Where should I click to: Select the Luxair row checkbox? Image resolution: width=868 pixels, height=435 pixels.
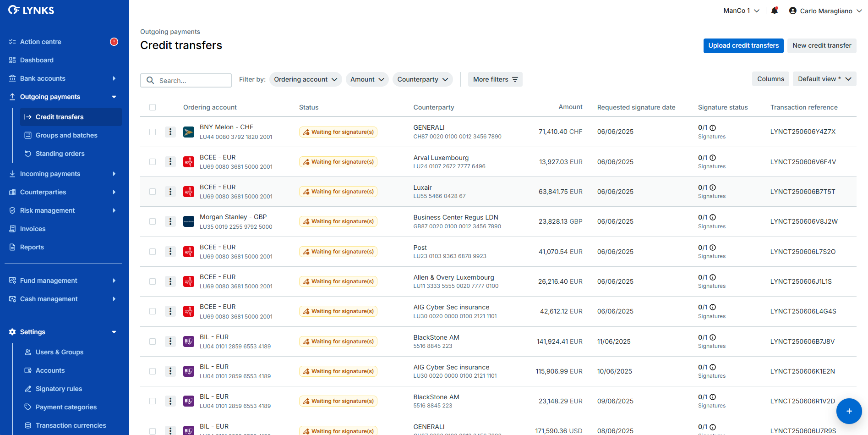click(x=153, y=192)
